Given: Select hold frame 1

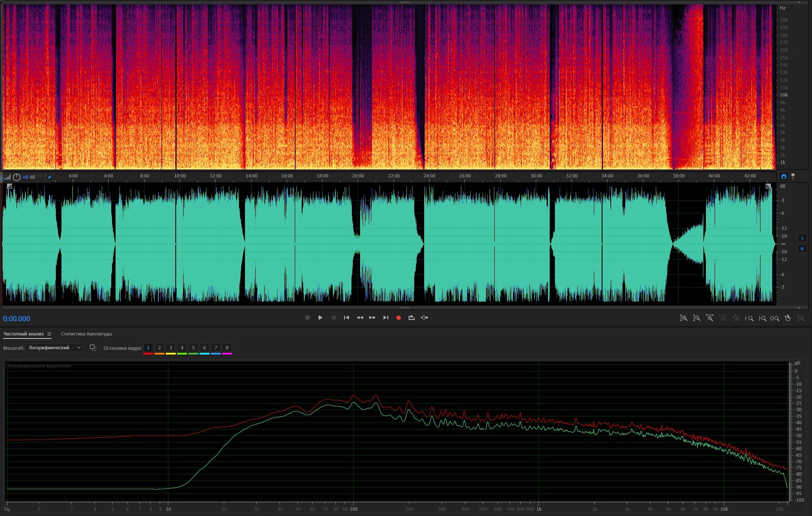Looking at the screenshot, I should tap(148, 348).
